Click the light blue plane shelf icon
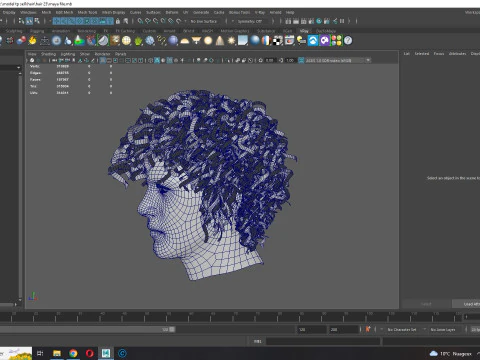The image size is (480, 360). coord(243,41)
